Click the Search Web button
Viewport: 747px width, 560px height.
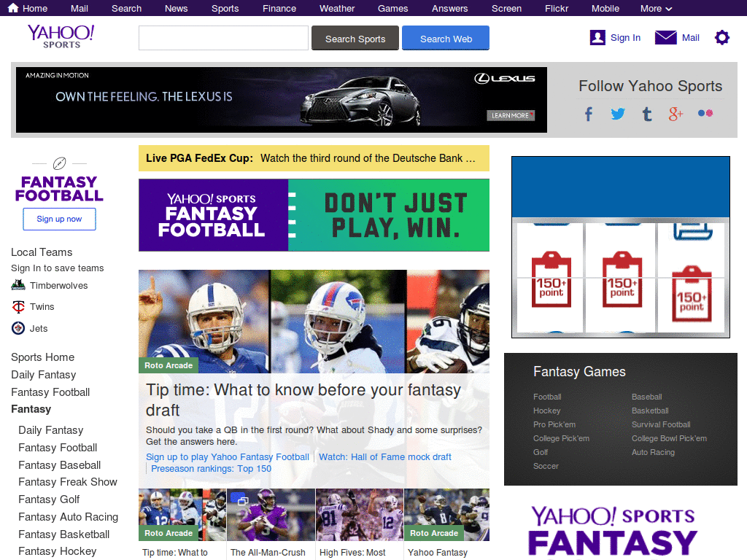click(x=446, y=38)
